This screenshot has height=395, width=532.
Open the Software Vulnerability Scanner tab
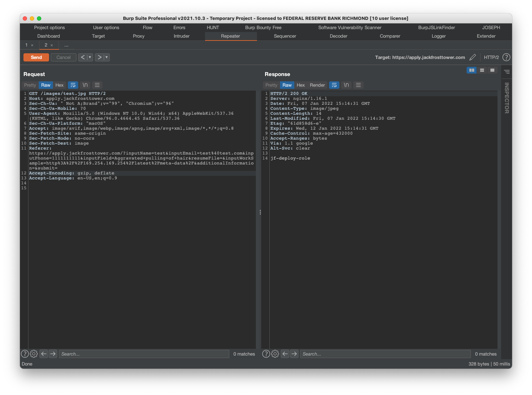(350, 28)
